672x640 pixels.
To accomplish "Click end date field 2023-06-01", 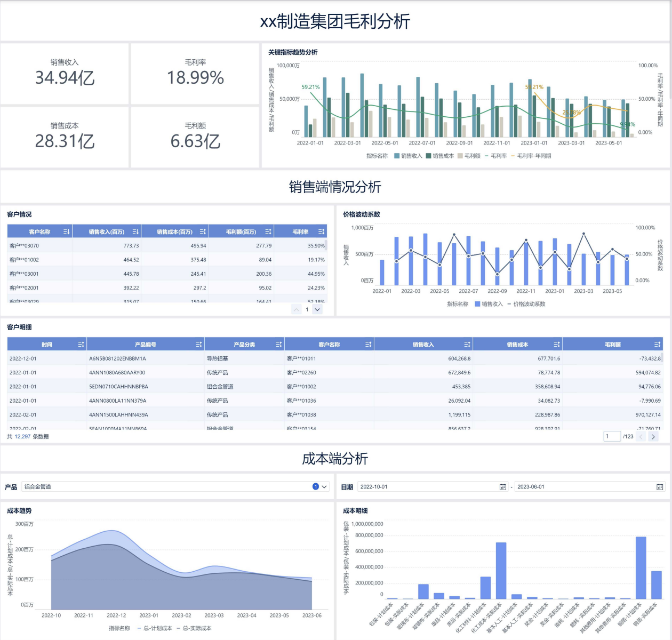I will (x=589, y=487).
